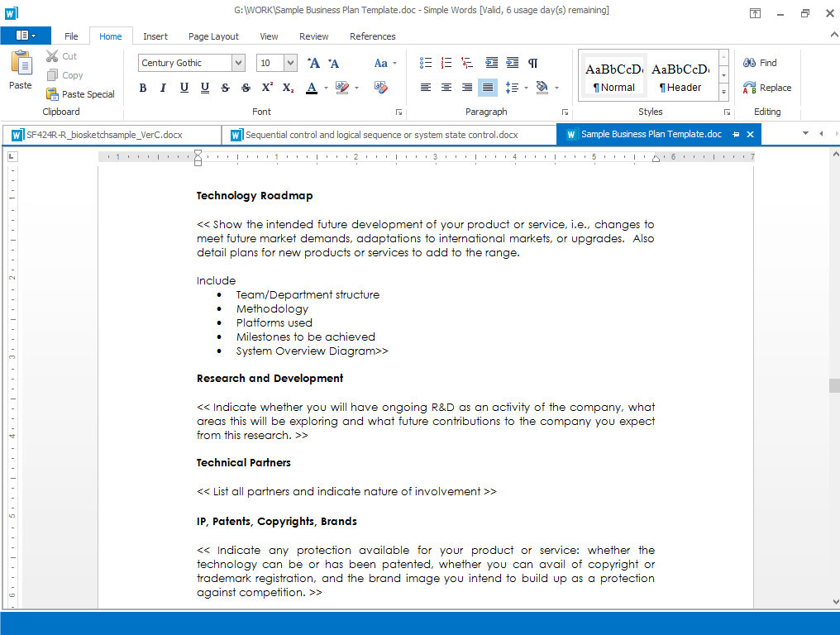Switch to the References tab
The width and height of the screenshot is (840, 635).
(372, 36)
